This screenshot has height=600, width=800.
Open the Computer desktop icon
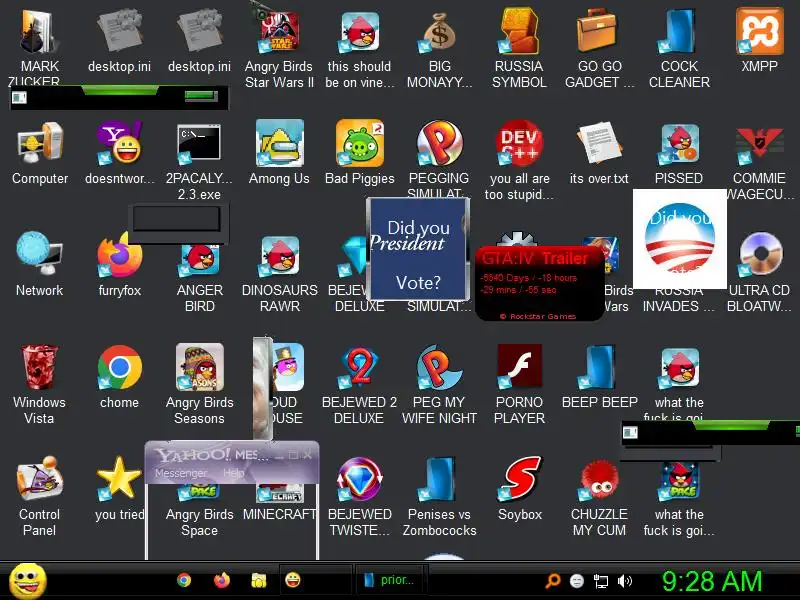pyautogui.click(x=39, y=144)
